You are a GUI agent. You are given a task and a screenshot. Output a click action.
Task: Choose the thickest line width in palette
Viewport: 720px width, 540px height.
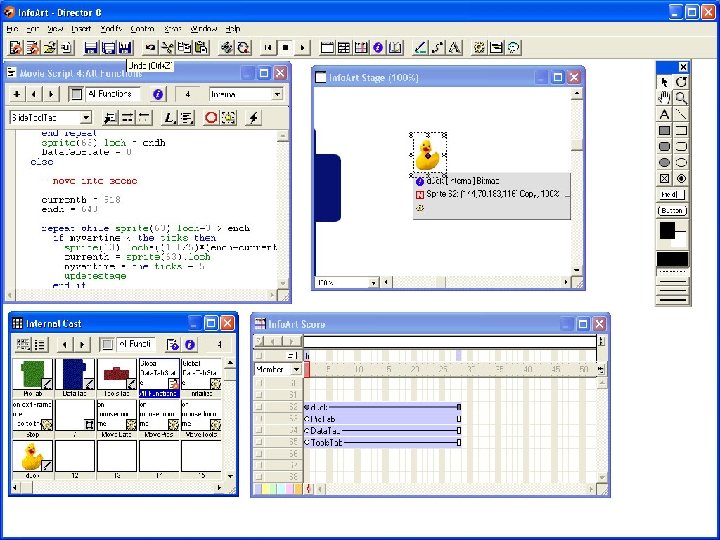tap(673, 300)
